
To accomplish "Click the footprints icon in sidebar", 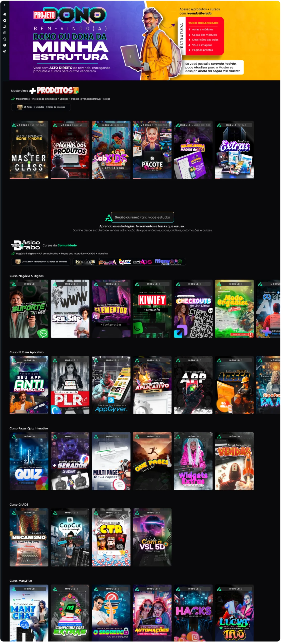I will [5, 27].
